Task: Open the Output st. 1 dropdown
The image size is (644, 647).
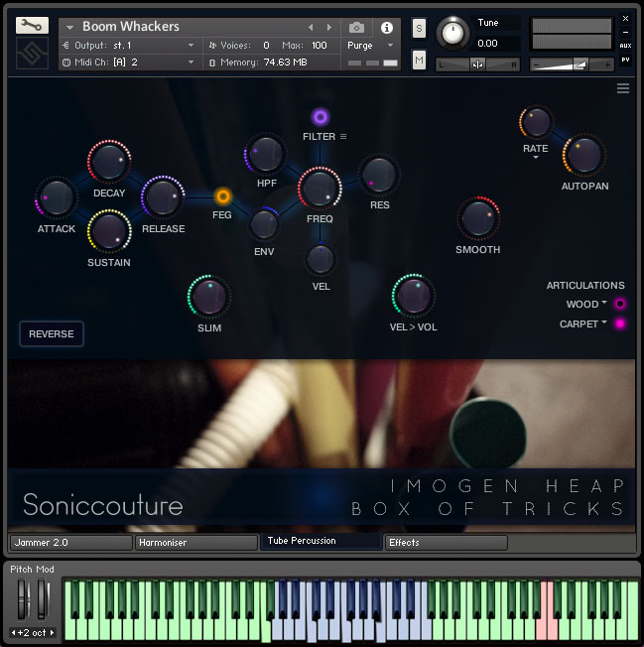Action: click(x=129, y=46)
